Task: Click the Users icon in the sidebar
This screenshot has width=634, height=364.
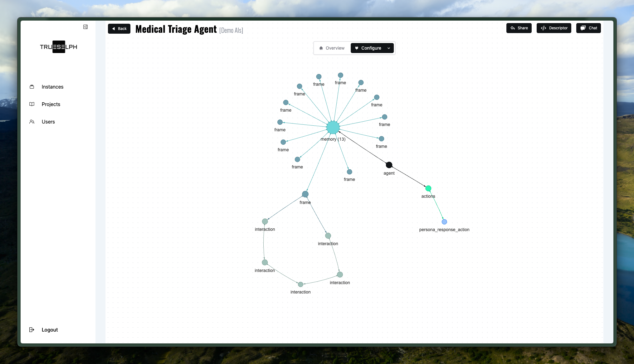Action: click(x=32, y=122)
